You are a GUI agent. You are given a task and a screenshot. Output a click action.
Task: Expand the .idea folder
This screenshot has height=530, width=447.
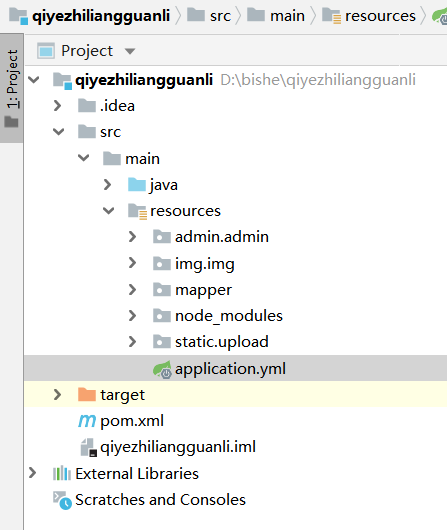pyautogui.click(x=57, y=106)
